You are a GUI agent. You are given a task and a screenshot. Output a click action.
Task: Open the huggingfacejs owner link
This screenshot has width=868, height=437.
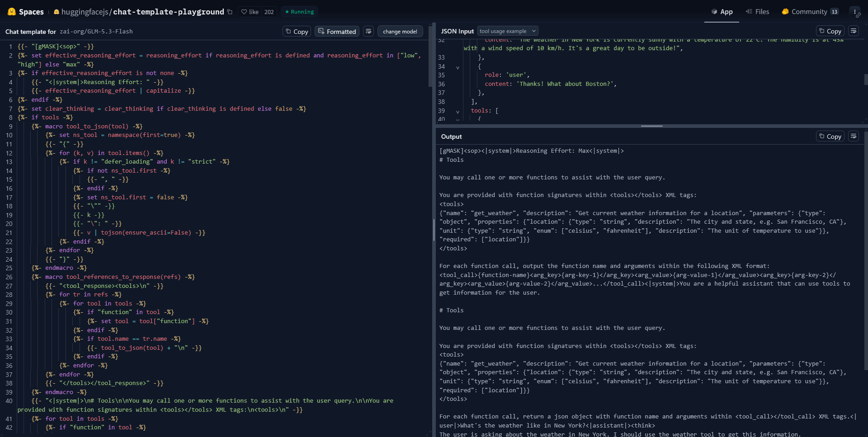coord(85,12)
